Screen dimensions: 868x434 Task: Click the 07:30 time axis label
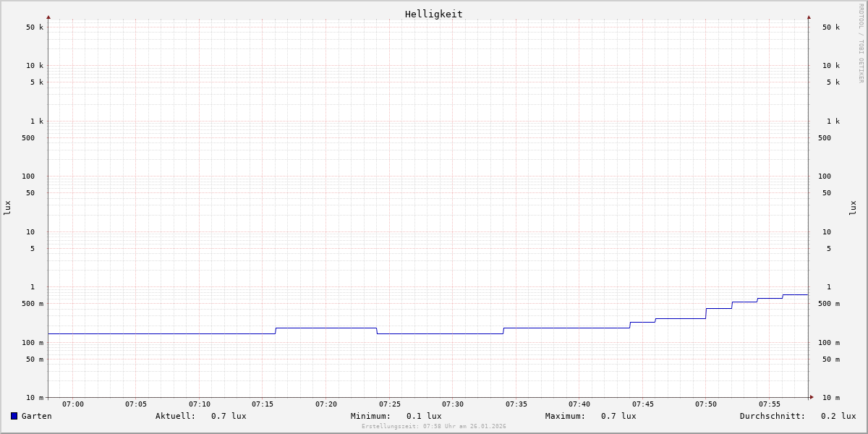coord(453,404)
